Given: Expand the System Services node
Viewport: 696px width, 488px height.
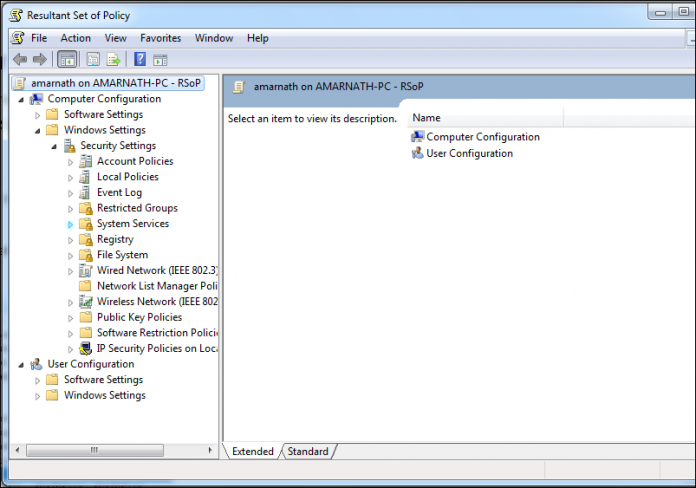Looking at the screenshot, I should (x=70, y=225).
